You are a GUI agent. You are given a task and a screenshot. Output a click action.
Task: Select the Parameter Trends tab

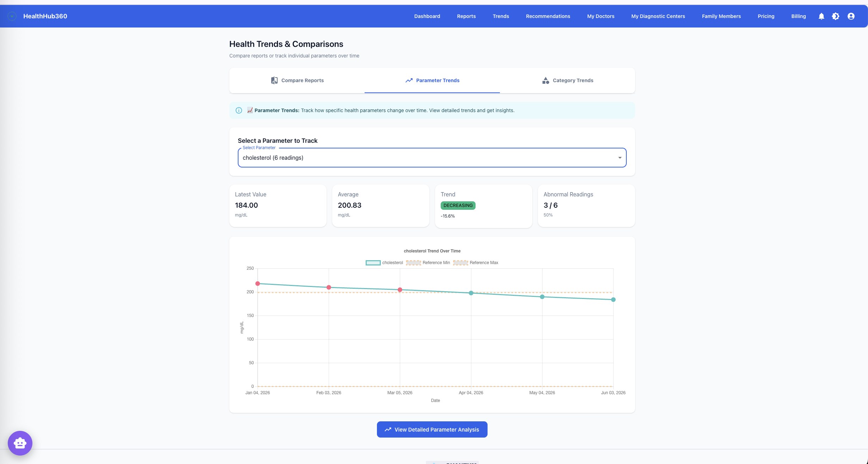point(432,80)
